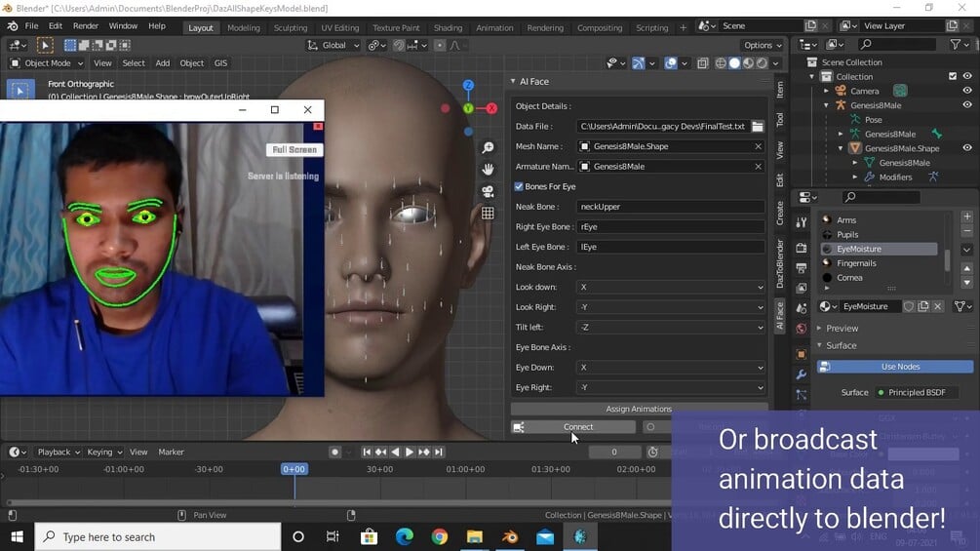Click Blender icon in Windows taskbar

click(509, 536)
